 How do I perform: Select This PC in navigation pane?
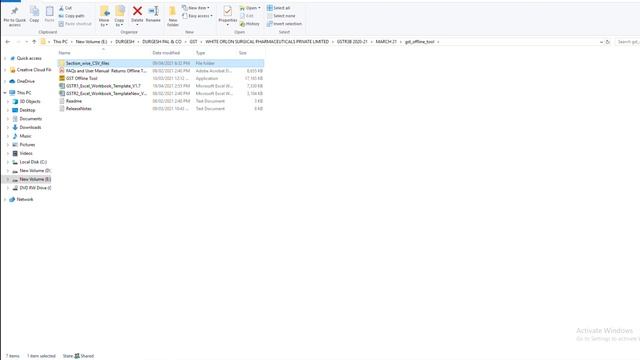(24, 93)
